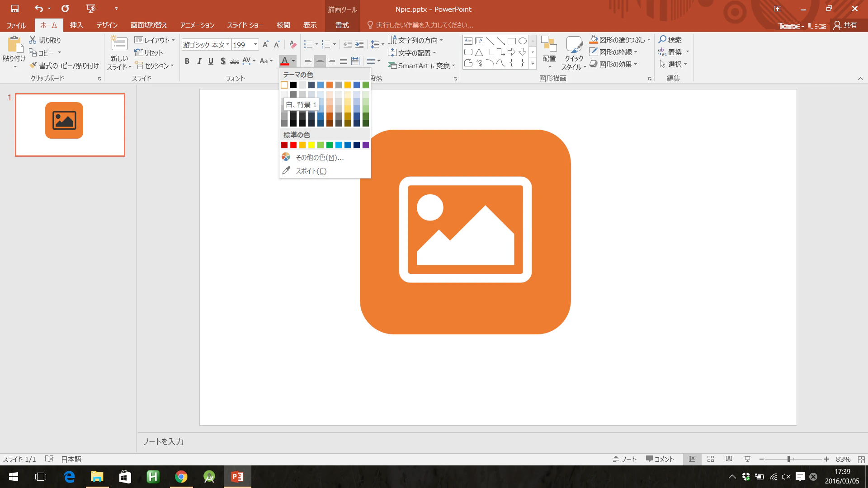The height and width of the screenshot is (488, 868).
Task: Pick the white theme color swatch
Action: click(x=284, y=85)
